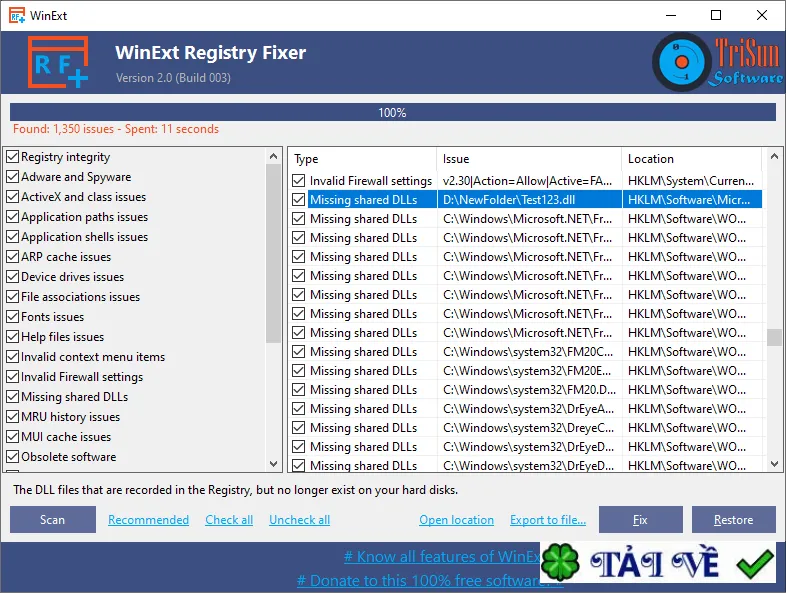
Task: Click the issue list scroll up arrow
Action: [774, 156]
